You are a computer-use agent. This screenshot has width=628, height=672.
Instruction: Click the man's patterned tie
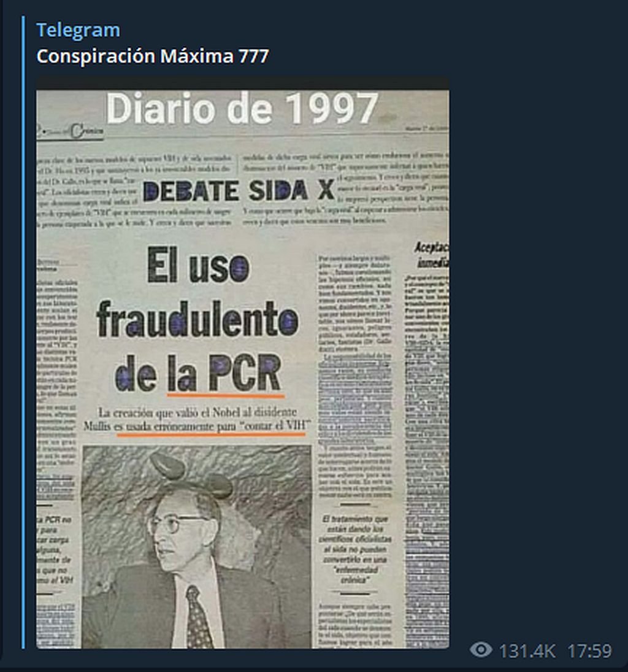point(198,616)
